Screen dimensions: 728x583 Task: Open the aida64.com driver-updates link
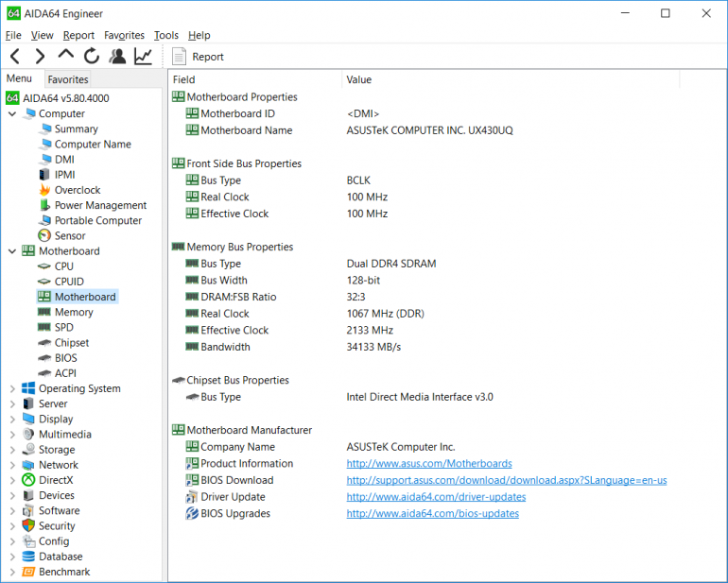pyautogui.click(x=436, y=497)
